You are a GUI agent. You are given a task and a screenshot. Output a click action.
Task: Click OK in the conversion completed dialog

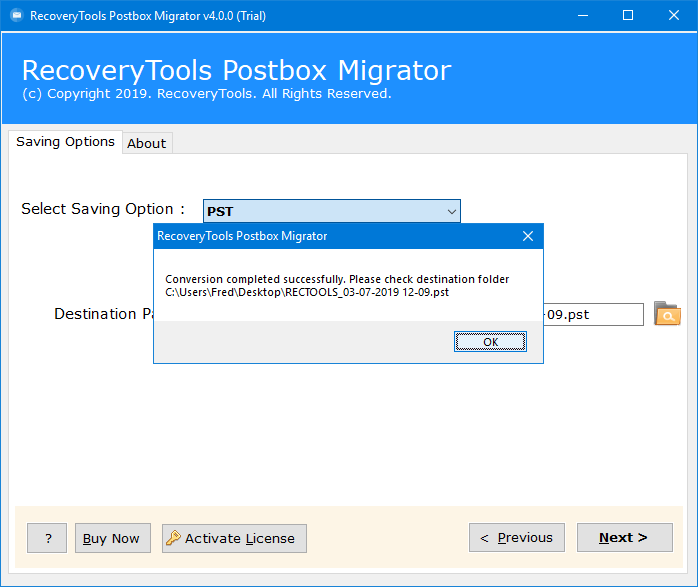coord(490,342)
